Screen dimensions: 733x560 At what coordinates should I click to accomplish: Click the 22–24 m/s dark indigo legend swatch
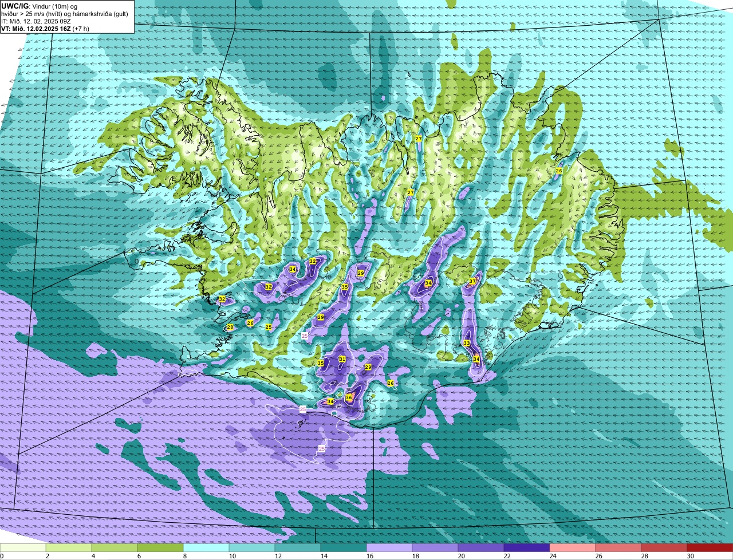[x=527, y=548]
